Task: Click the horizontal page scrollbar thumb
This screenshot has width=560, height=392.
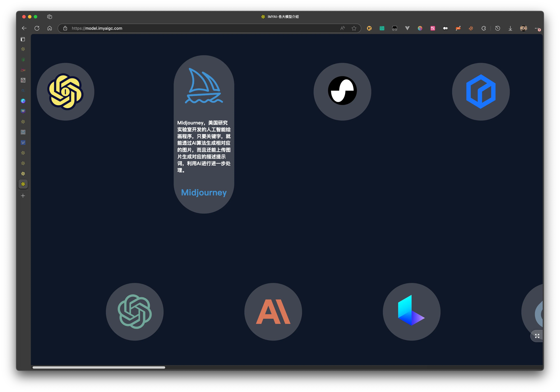Action: coord(99,367)
